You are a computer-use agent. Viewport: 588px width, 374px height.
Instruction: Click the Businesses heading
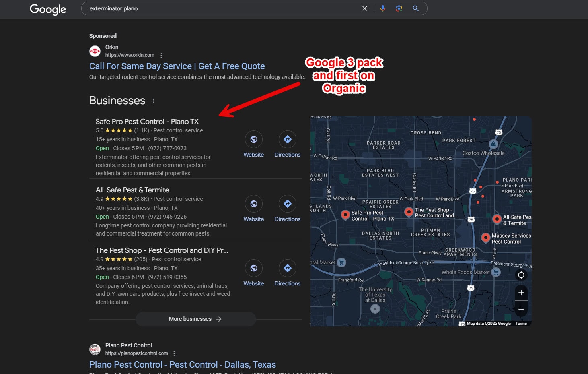117,101
